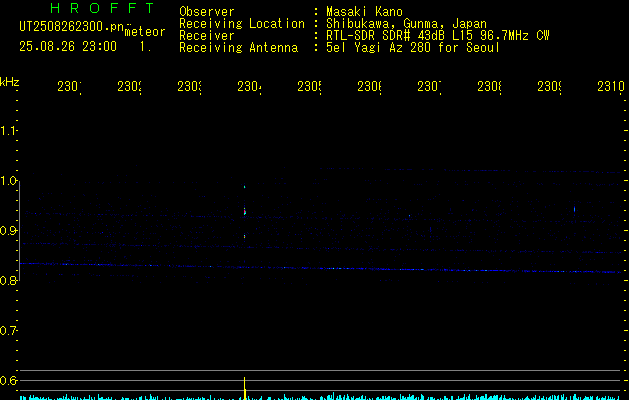Click the 0.8 kHz axis label

point(8,280)
